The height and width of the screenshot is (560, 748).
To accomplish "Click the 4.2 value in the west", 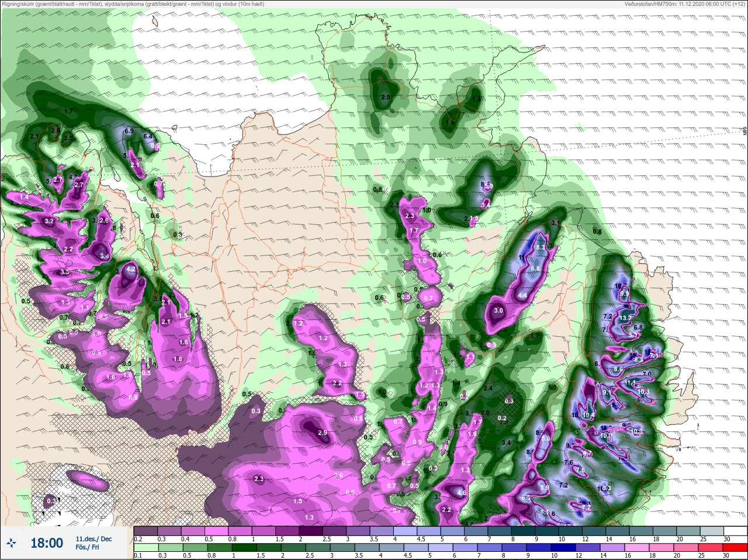I will [x=131, y=269].
